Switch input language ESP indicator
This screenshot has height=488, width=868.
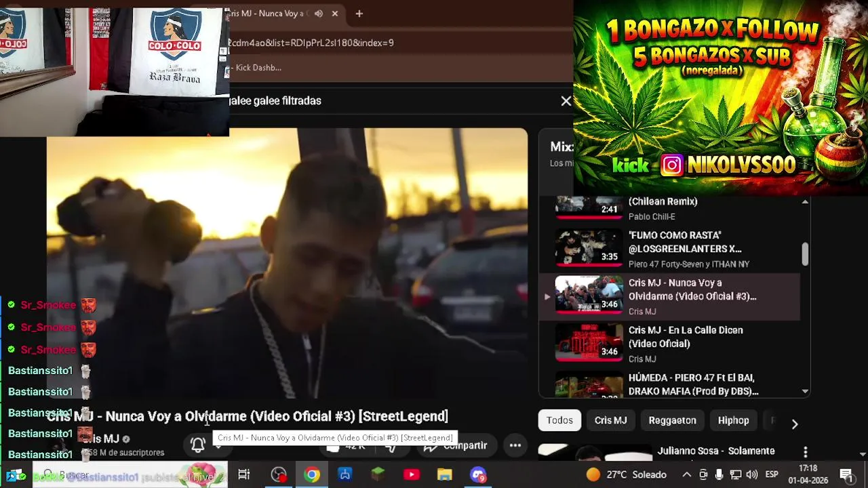coord(772,474)
